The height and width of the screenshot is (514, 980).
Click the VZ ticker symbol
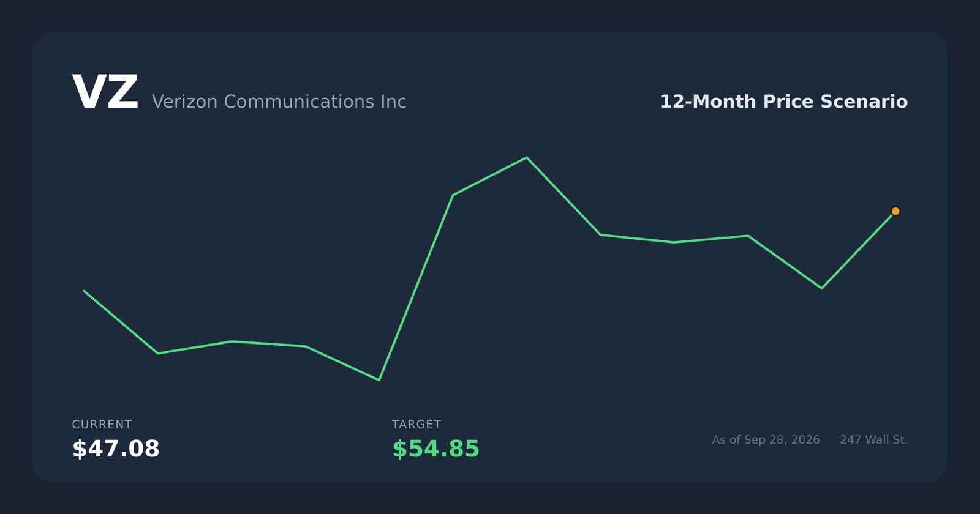pos(105,93)
